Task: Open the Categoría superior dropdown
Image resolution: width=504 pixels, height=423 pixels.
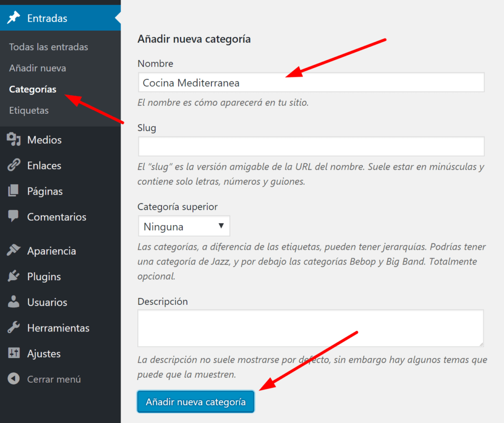Action: click(184, 227)
